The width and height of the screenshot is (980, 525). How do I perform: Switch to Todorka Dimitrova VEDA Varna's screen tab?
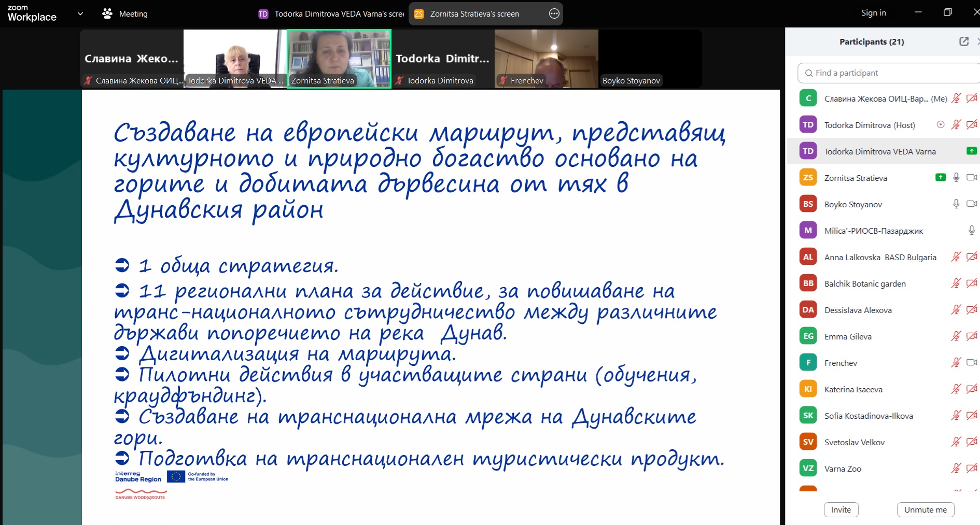pyautogui.click(x=331, y=14)
